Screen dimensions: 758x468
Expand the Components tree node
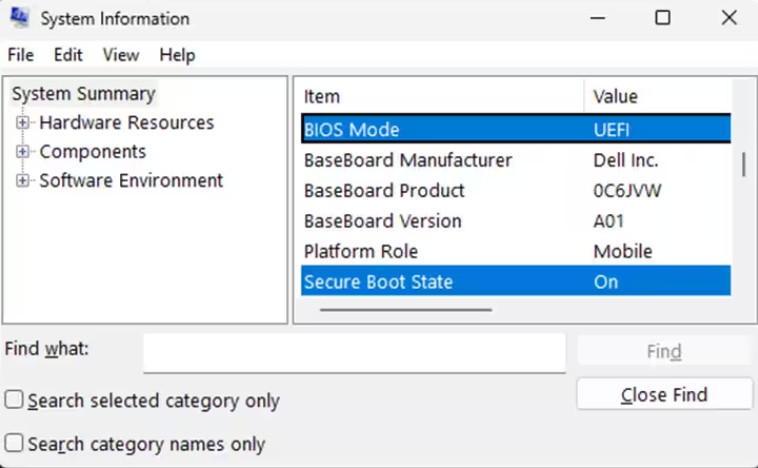coord(22,152)
